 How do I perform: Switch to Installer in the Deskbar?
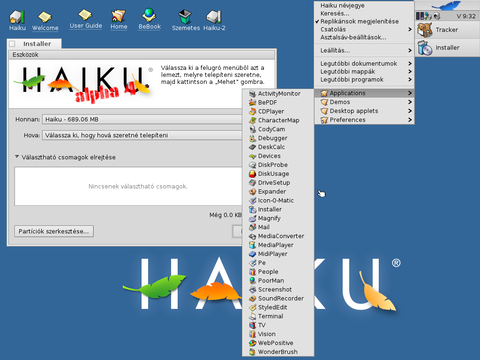coord(447,48)
